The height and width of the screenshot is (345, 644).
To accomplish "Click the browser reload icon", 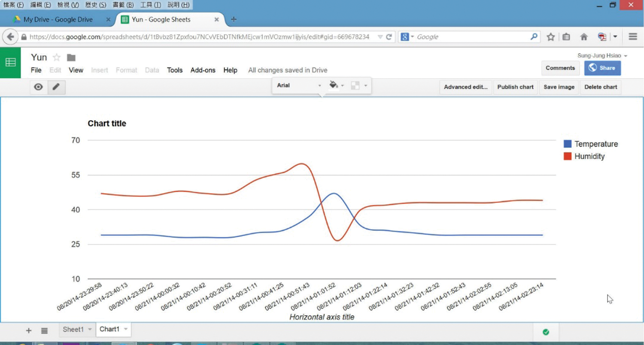I will pos(389,37).
